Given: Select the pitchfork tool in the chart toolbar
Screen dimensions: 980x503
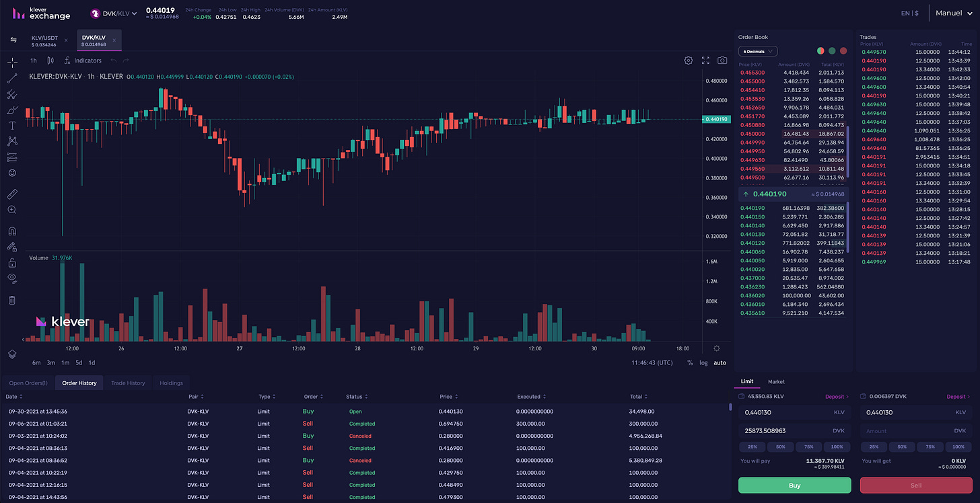Looking at the screenshot, I should tap(12, 95).
